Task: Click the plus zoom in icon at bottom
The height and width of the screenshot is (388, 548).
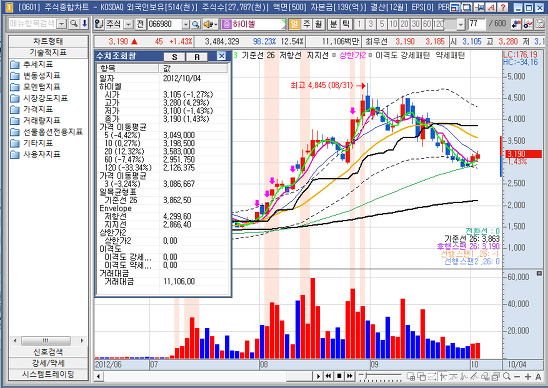Action: [528, 376]
